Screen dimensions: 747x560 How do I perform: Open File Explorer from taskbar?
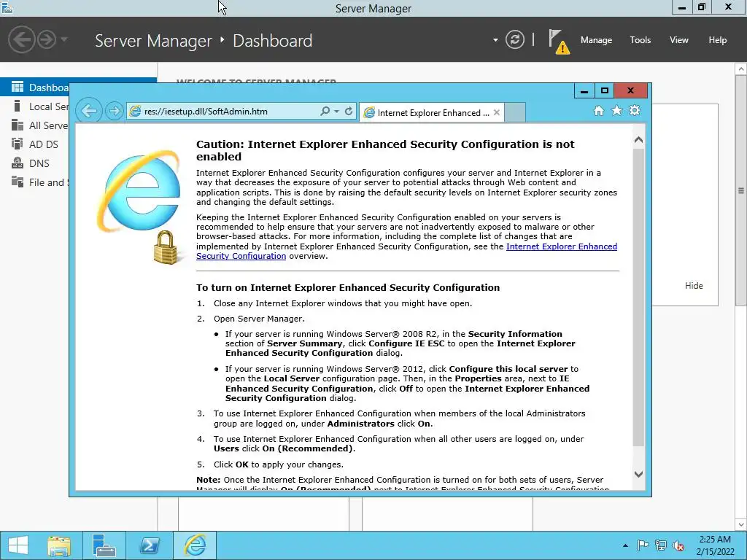click(59, 545)
